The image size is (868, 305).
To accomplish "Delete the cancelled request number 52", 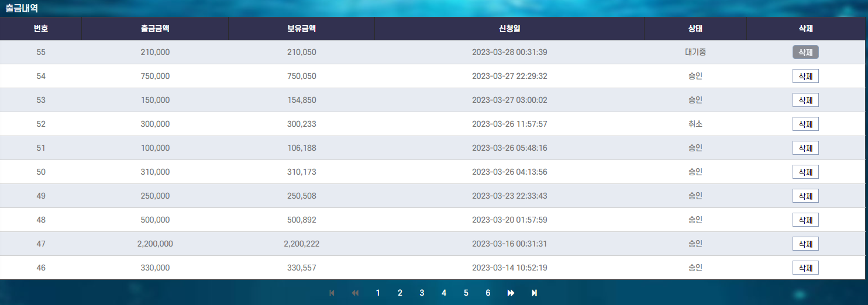I will tap(805, 124).
